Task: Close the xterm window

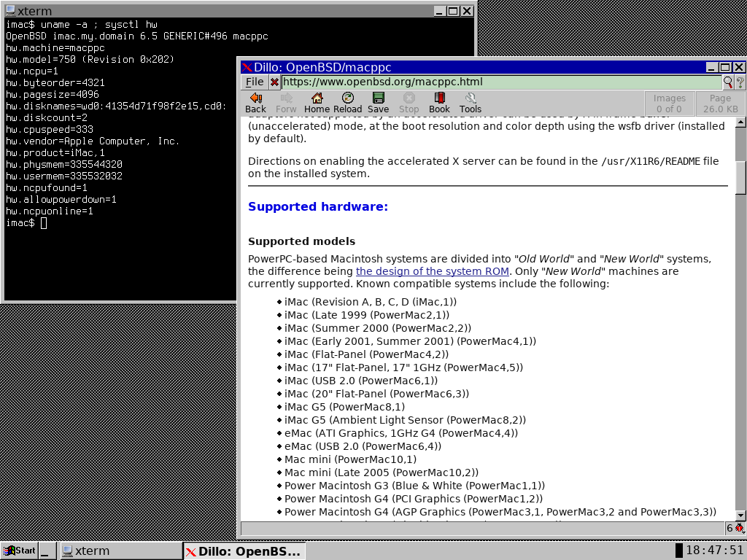Action: [x=468, y=11]
